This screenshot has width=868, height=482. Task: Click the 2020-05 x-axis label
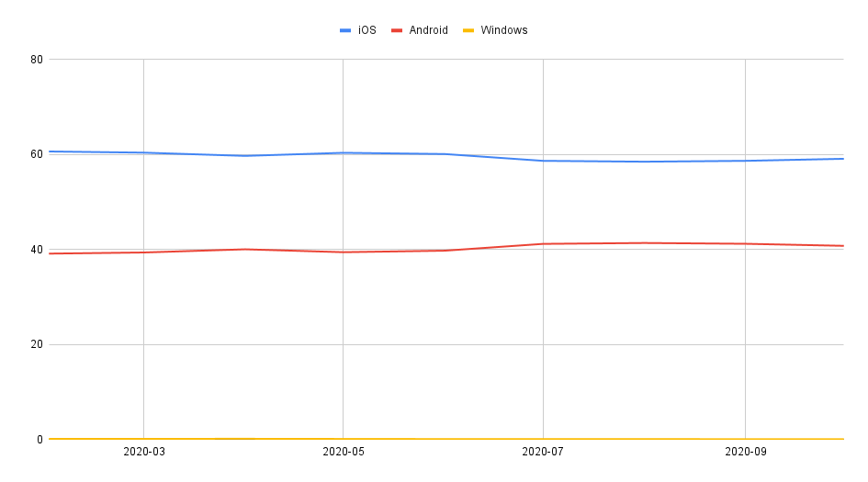point(344,452)
